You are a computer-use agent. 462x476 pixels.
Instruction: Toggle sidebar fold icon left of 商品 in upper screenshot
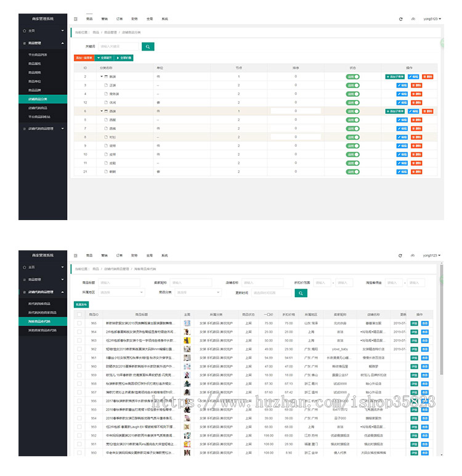click(76, 19)
